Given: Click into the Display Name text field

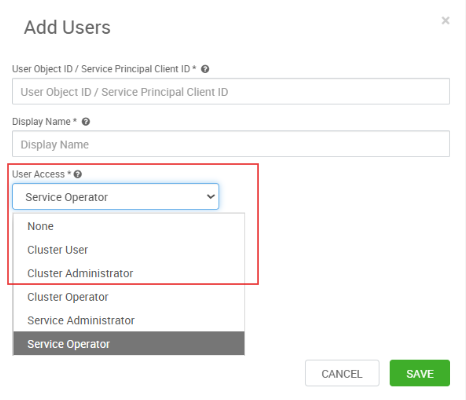Looking at the screenshot, I should click(231, 144).
